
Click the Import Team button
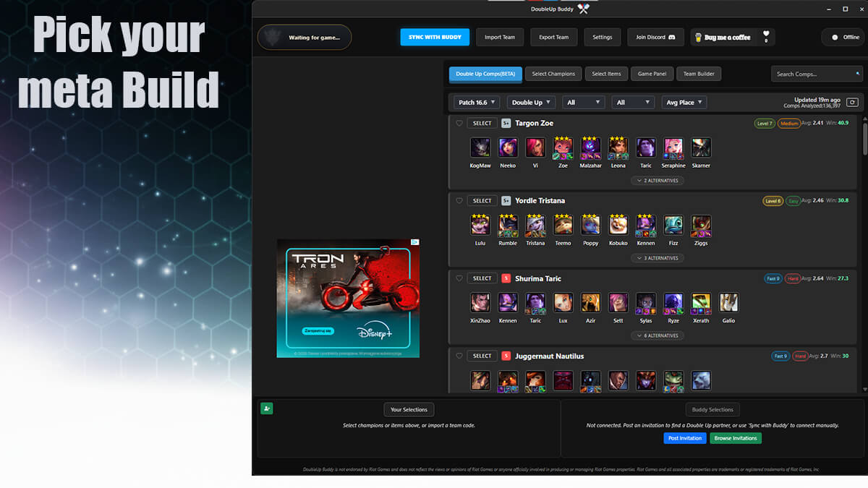tap(500, 38)
